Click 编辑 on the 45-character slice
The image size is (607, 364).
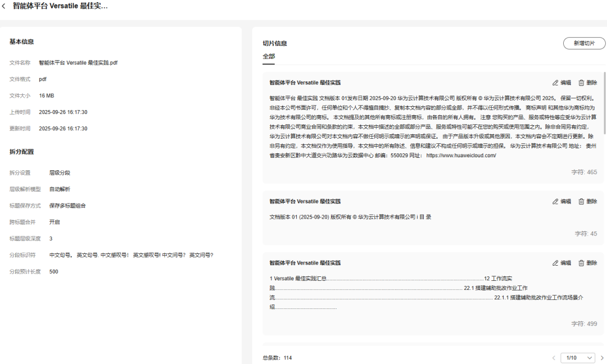[x=565, y=202]
